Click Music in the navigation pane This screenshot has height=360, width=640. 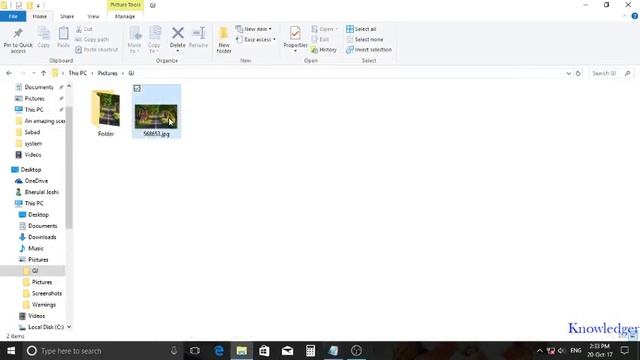pos(36,249)
